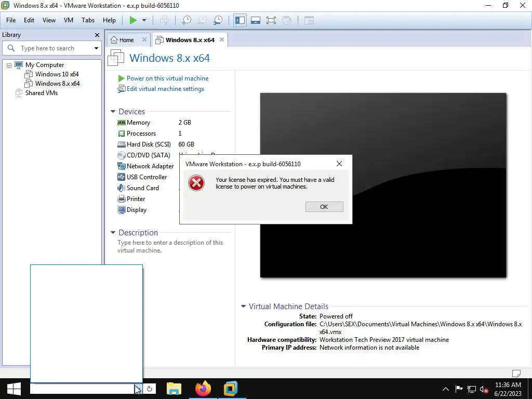Close the license expired dialog with X
The height and width of the screenshot is (399, 532).
point(339,164)
